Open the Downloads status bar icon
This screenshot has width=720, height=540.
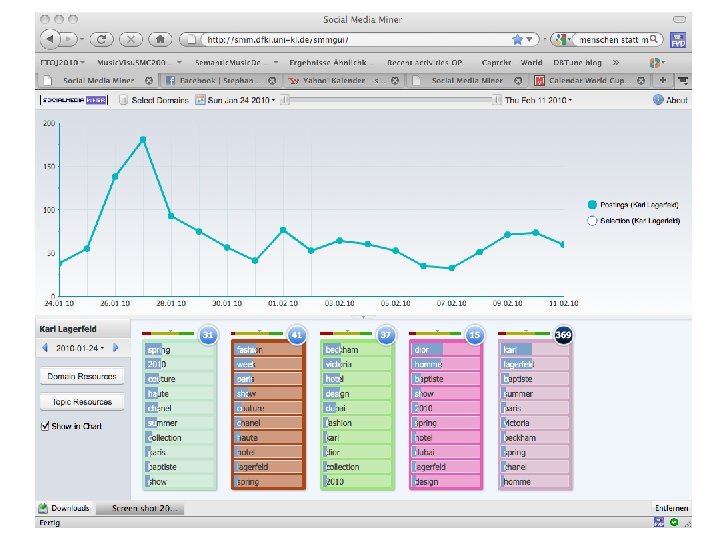pos(43,508)
